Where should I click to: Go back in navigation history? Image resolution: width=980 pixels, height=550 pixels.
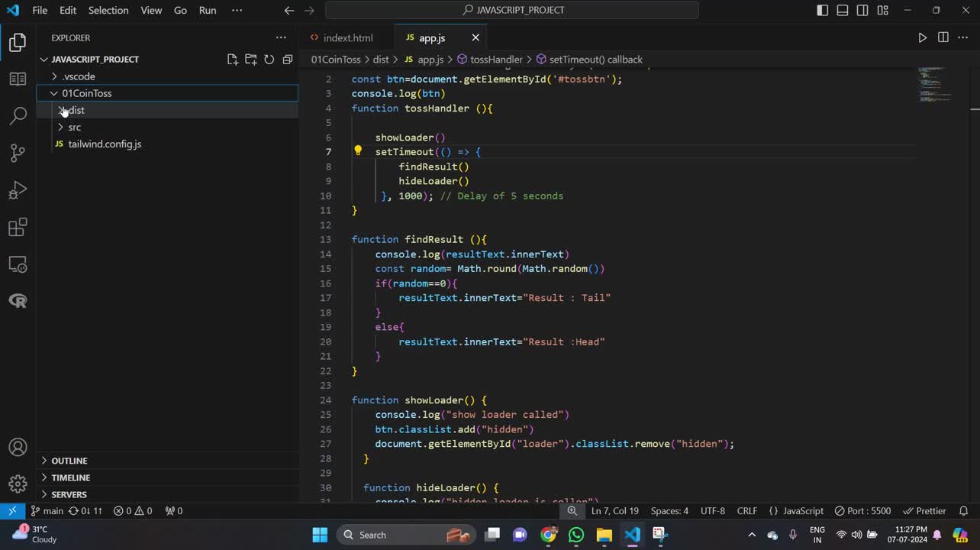(289, 11)
